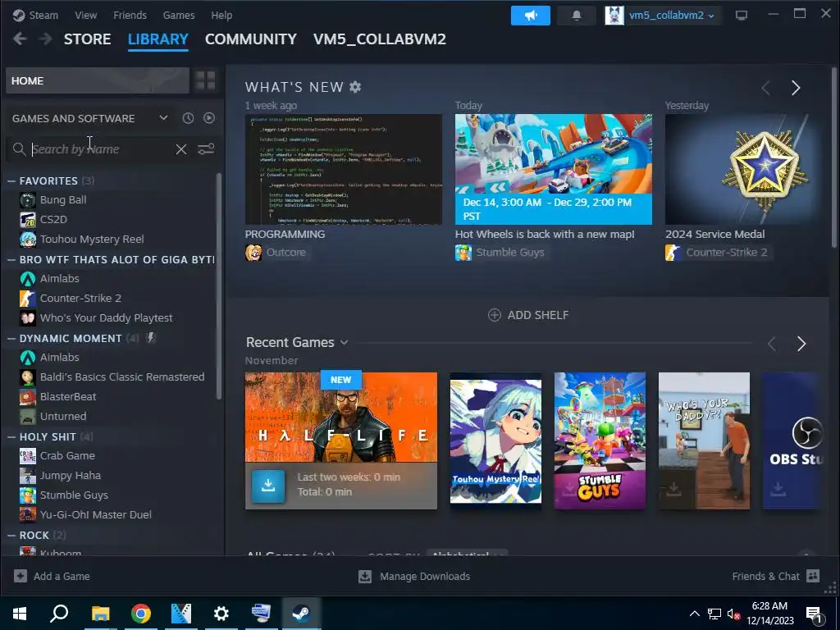Open Friends & Chat

(776, 577)
